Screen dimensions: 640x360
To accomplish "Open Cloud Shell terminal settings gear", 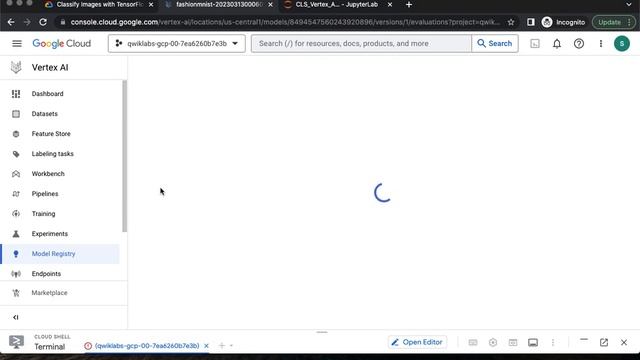I will pyautogui.click(x=493, y=342).
